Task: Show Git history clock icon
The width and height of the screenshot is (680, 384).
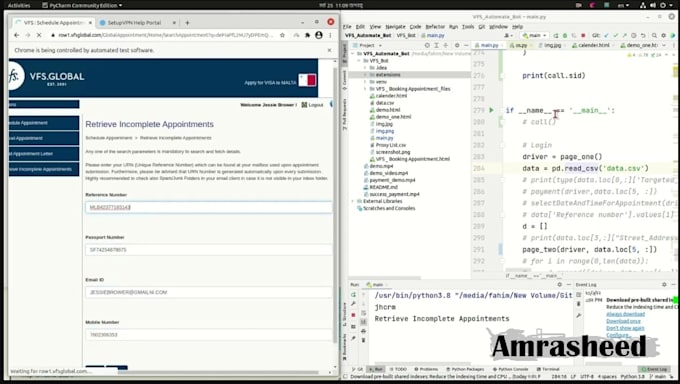Action: click(x=634, y=36)
